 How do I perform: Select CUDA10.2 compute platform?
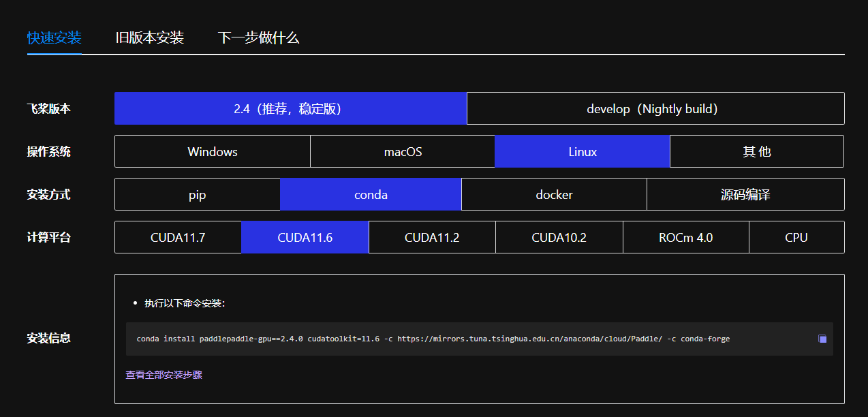tap(559, 237)
